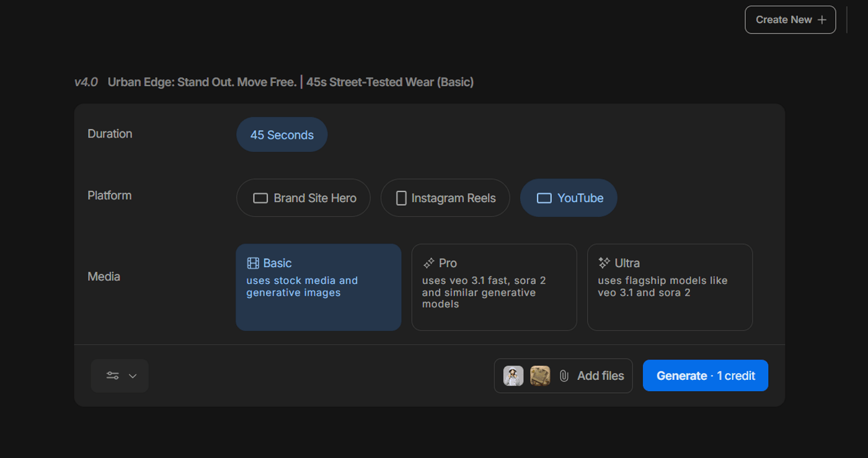This screenshot has height=458, width=868.
Task: Click the plus icon beside Create New
Action: (822, 20)
